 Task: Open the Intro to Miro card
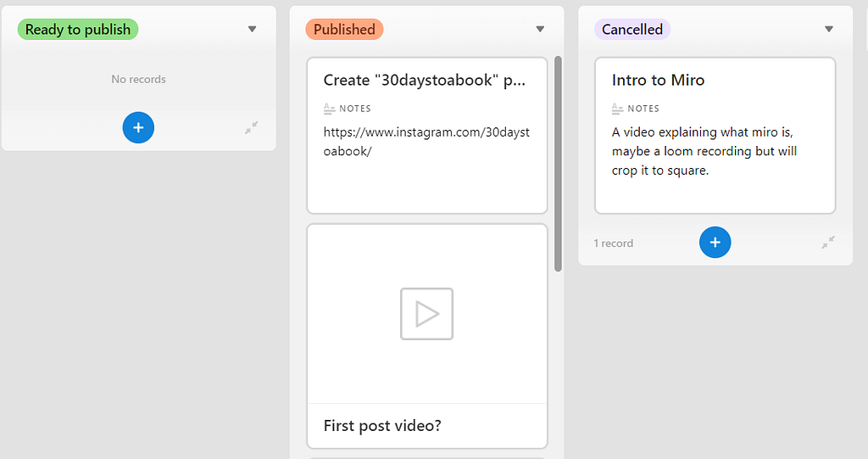click(715, 135)
